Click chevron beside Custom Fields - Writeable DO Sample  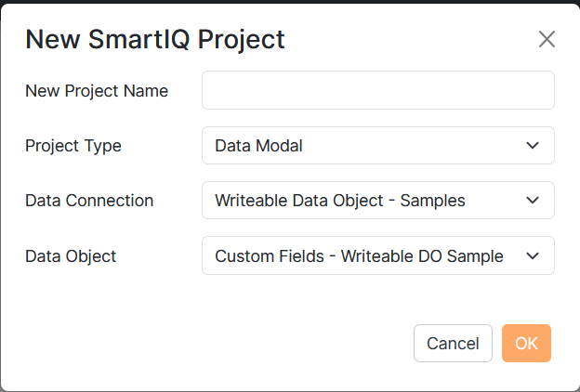tap(533, 255)
